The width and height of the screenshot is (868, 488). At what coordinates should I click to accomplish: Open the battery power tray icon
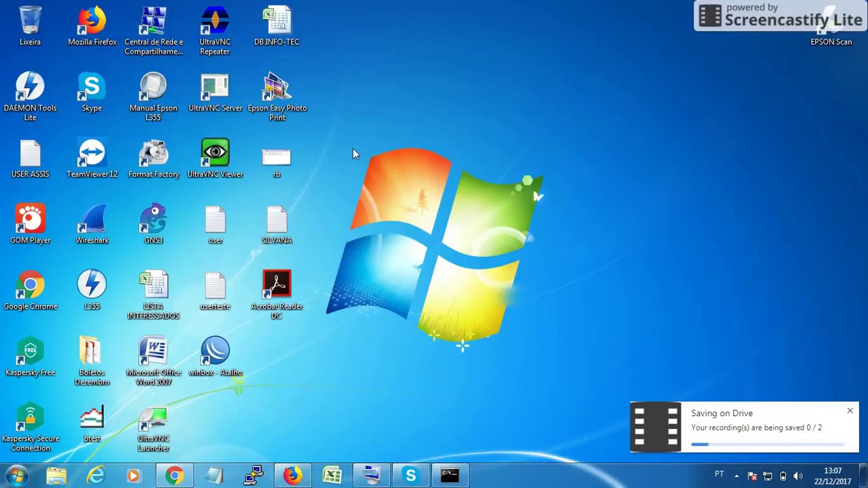click(x=783, y=476)
